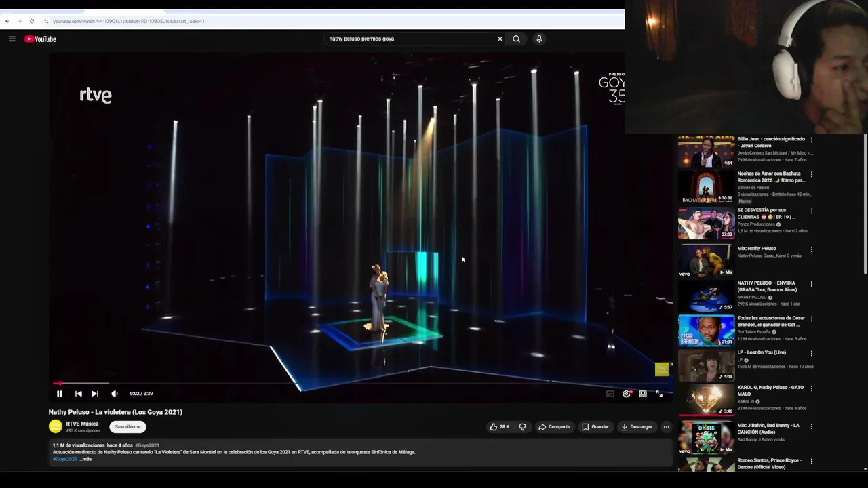Go to the YouTube home logo
Image resolution: width=868 pixels, height=488 pixels.
[41, 39]
